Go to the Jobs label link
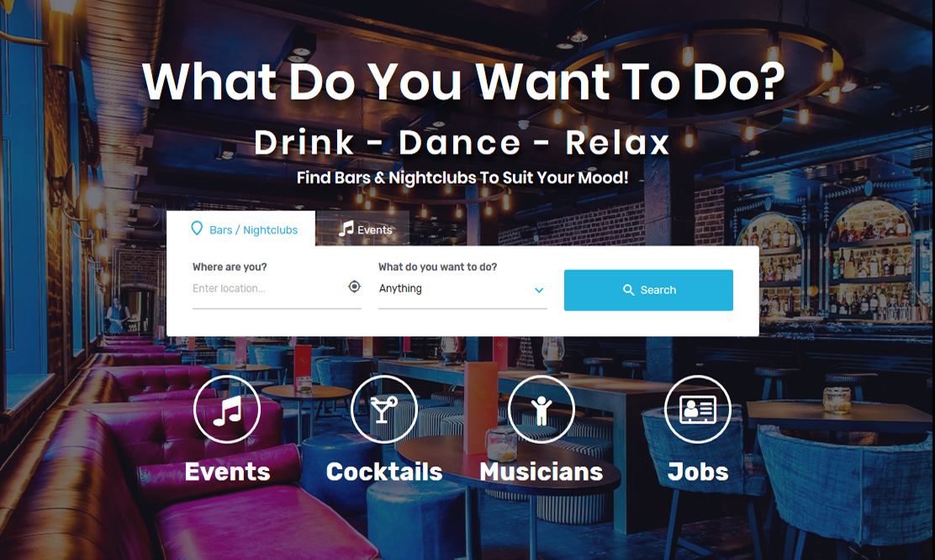 pos(698,472)
